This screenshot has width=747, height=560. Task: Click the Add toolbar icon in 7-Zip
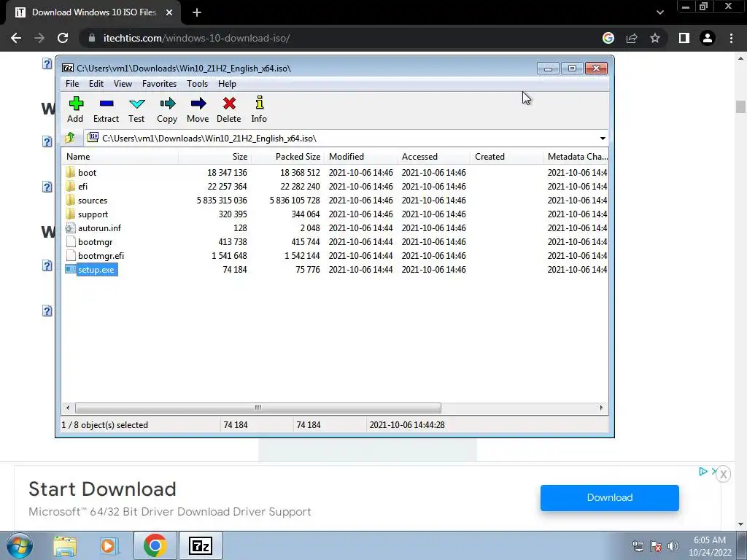point(76,104)
